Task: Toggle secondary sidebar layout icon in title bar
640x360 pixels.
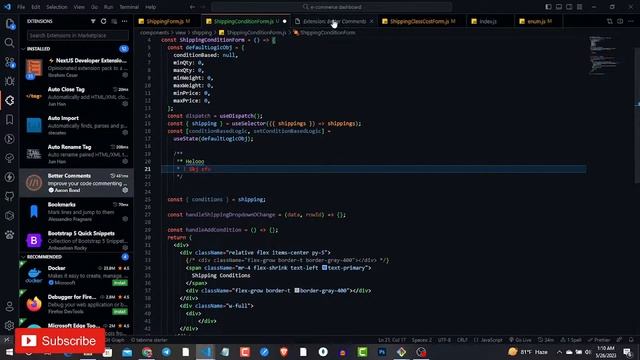Action: (x=569, y=7)
